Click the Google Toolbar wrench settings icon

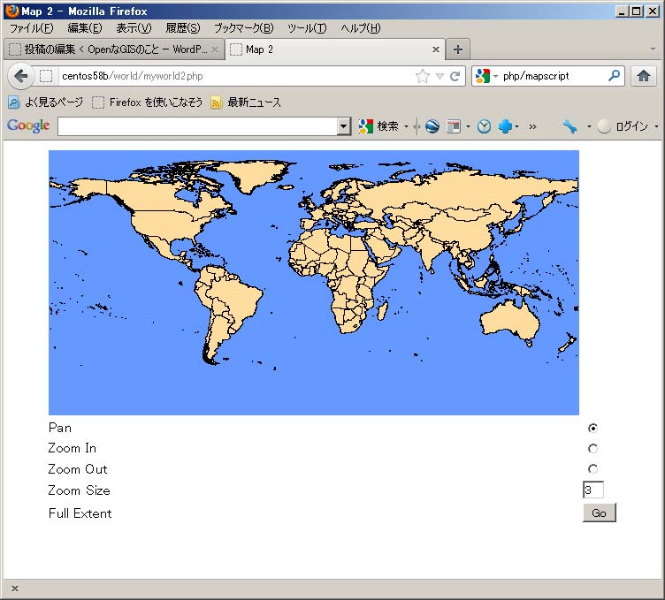click(570, 126)
